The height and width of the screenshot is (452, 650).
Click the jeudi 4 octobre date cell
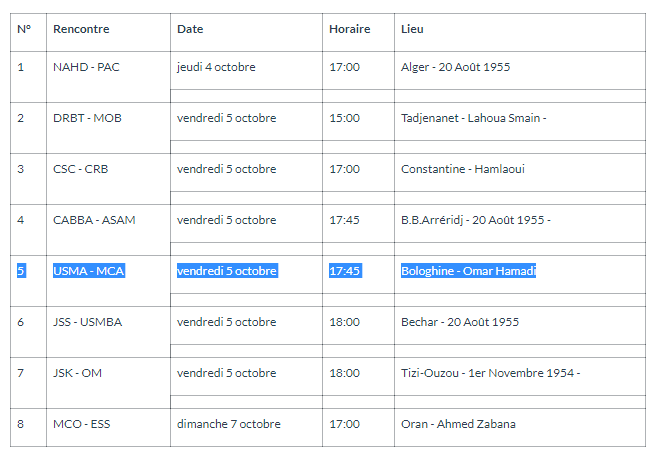point(216,67)
